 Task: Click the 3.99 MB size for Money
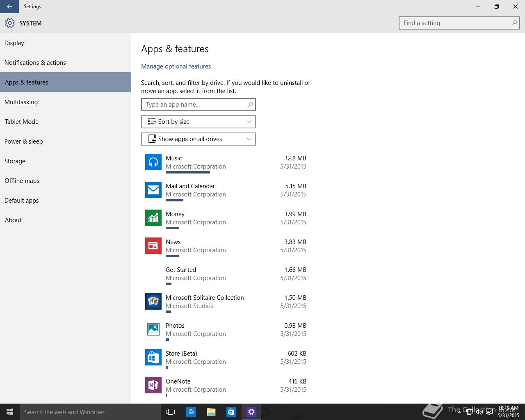pos(295,214)
